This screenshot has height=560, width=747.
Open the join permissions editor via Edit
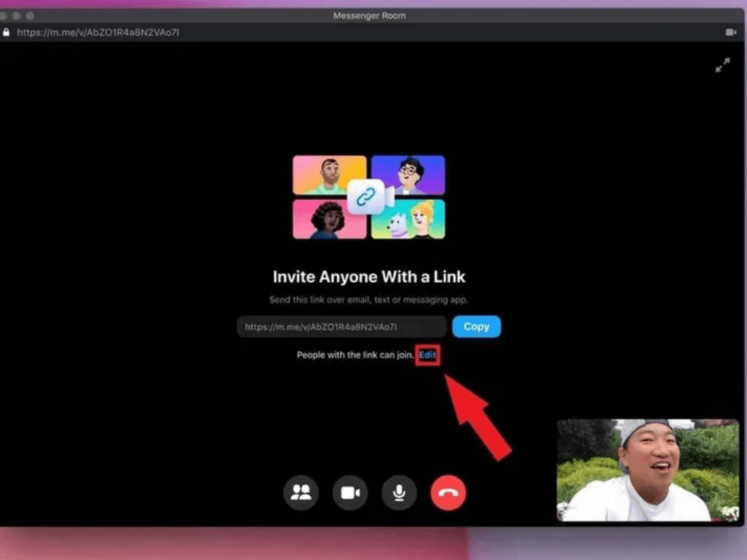[x=427, y=355]
